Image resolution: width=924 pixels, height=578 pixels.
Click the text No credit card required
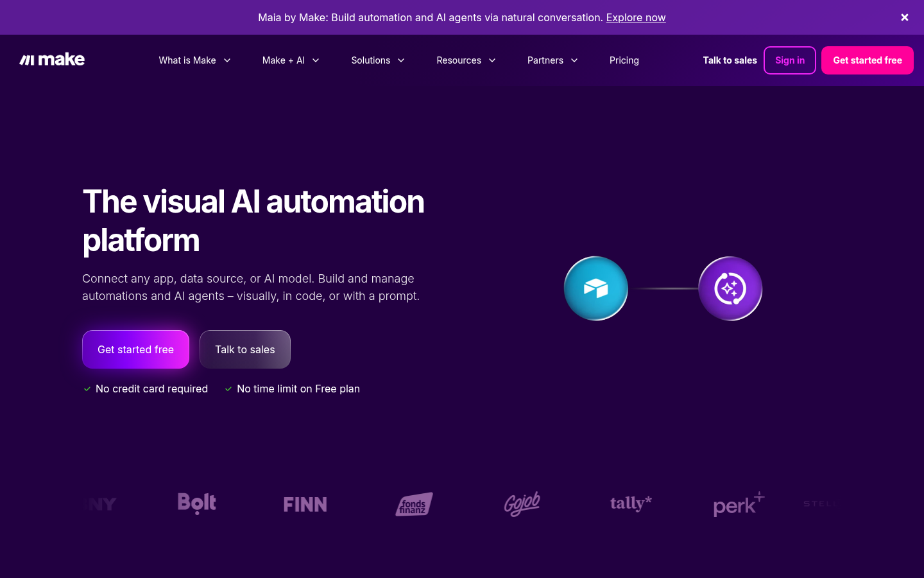pos(151,389)
